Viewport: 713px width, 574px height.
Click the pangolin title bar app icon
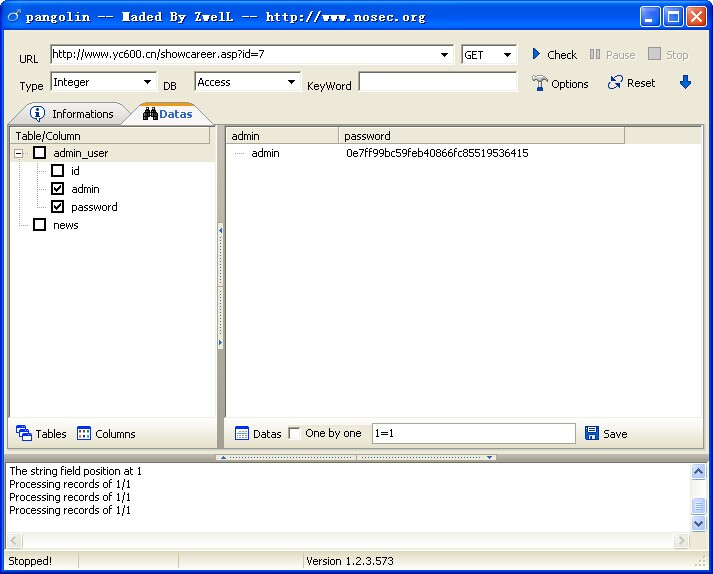coord(14,16)
